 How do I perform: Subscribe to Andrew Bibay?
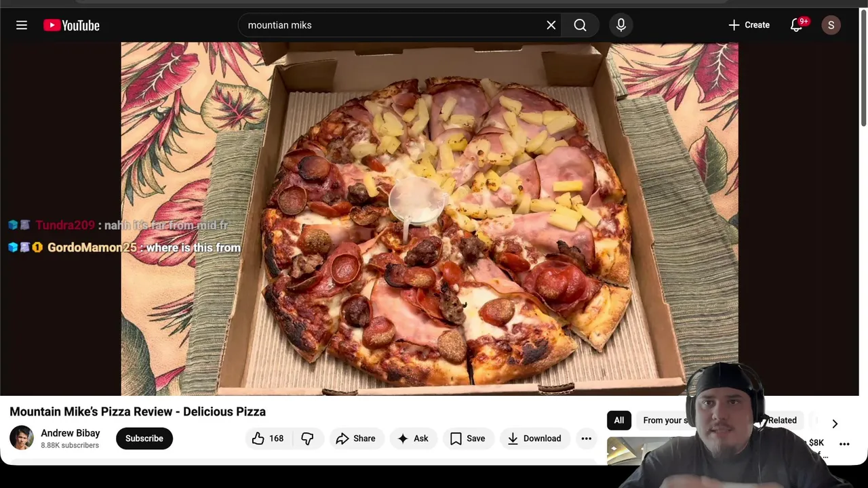click(x=144, y=439)
